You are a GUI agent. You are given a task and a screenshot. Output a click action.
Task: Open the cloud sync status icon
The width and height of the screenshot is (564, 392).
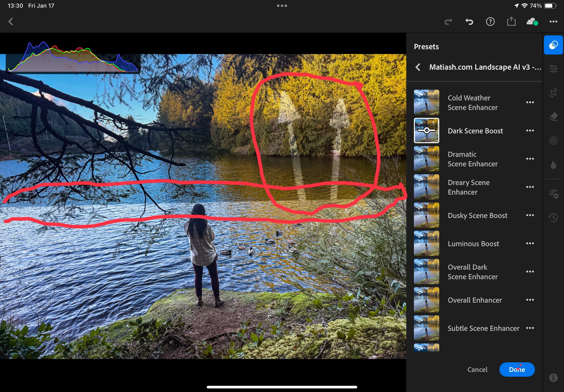pyautogui.click(x=532, y=22)
